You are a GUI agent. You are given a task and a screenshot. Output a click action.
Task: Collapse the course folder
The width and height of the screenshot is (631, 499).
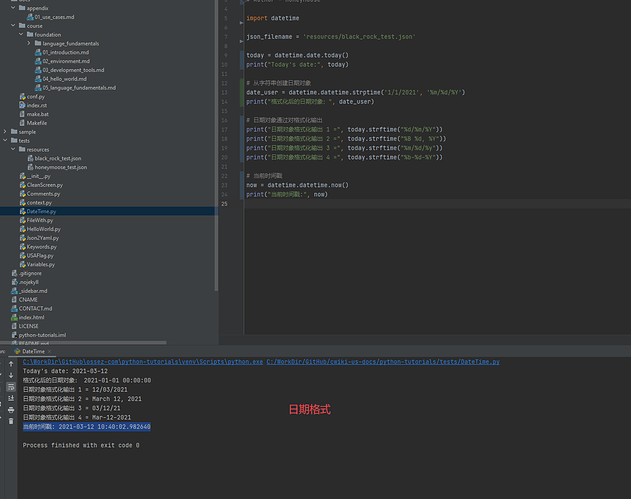point(13,26)
